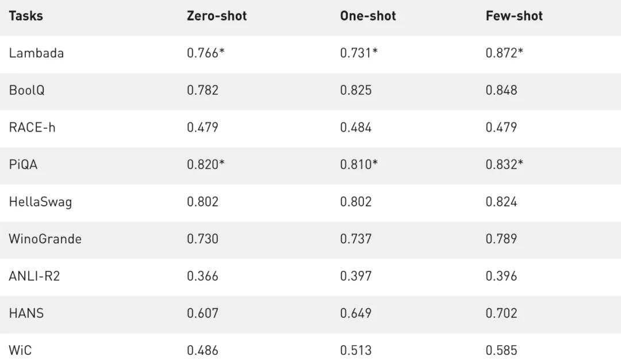
Task: Select the HellaSwag row label
Action: [x=40, y=202]
